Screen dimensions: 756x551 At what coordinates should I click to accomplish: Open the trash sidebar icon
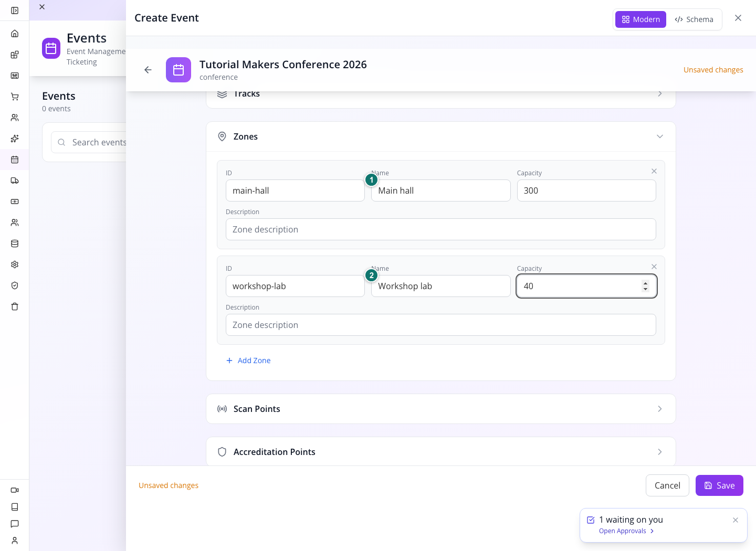pos(15,306)
